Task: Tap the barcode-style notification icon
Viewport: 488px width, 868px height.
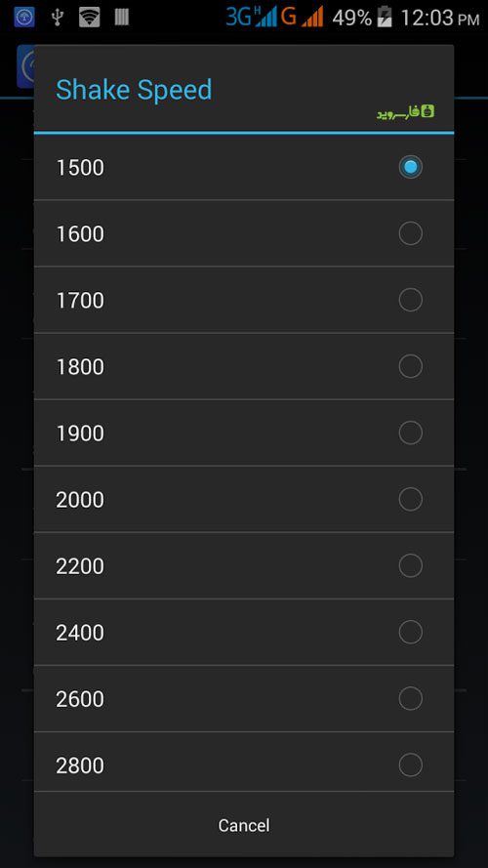Action: pos(122,18)
